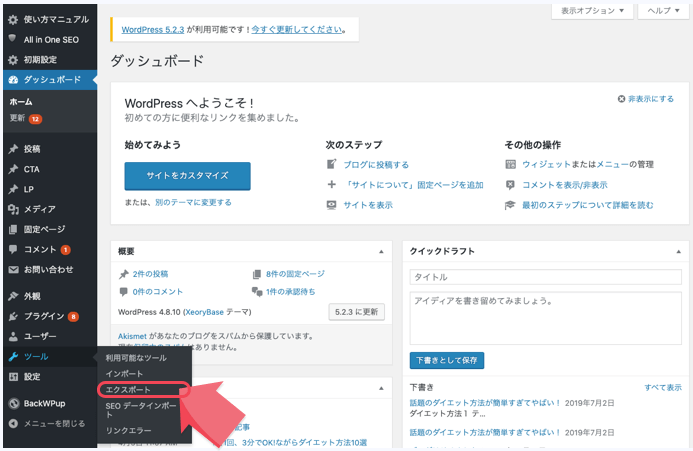Click the pages icon beside 8件の固定ページ
Screen dimensions: 693x451
pyautogui.click(x=257, y=275)
